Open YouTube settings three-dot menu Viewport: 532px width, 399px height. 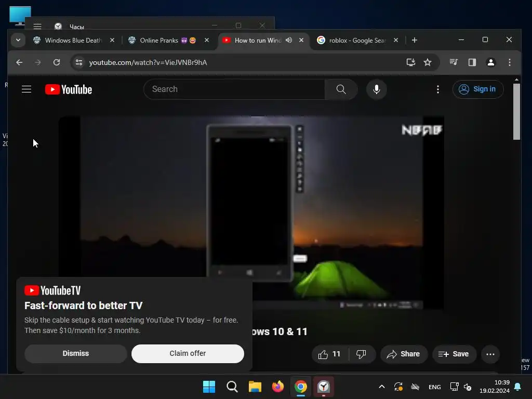coord(437,89)
